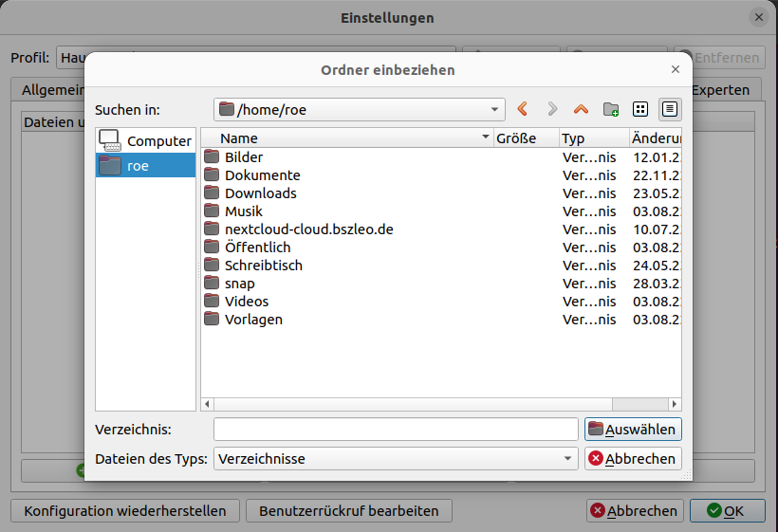Focus the Verzeichnis text field

(396, 430)
